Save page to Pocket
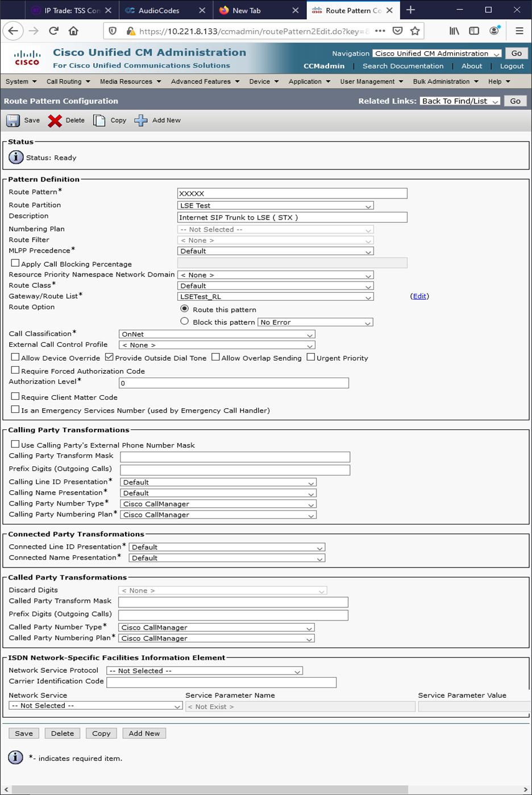Viewport: 532px width, 795px height. [x=398, y=31]
